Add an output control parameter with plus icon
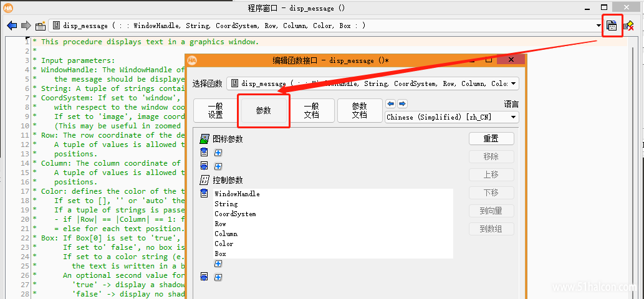644x299 pixels. tap(218, 278)
